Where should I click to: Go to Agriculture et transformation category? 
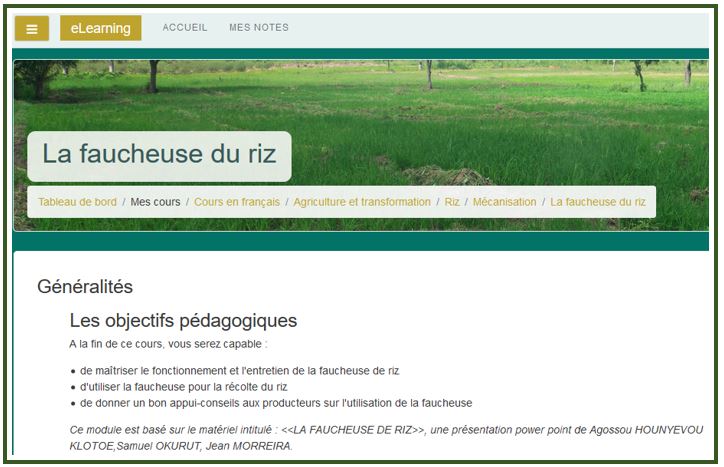click(x=362, y=202)
